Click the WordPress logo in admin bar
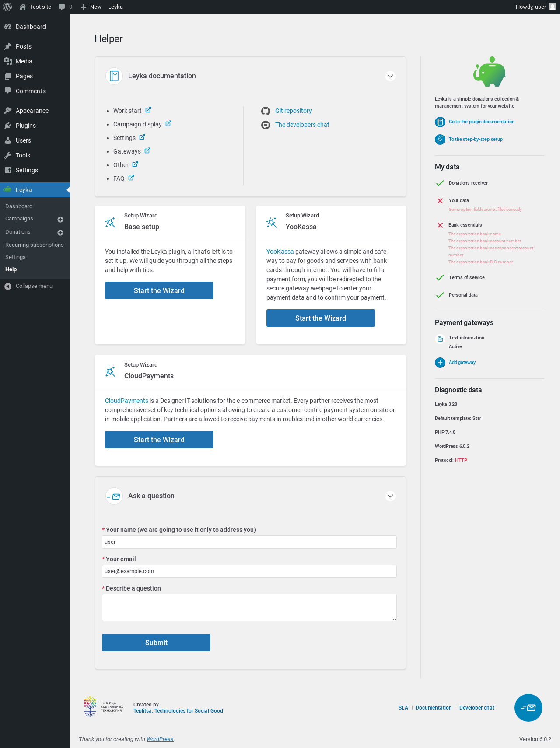 tap(7, 7)
